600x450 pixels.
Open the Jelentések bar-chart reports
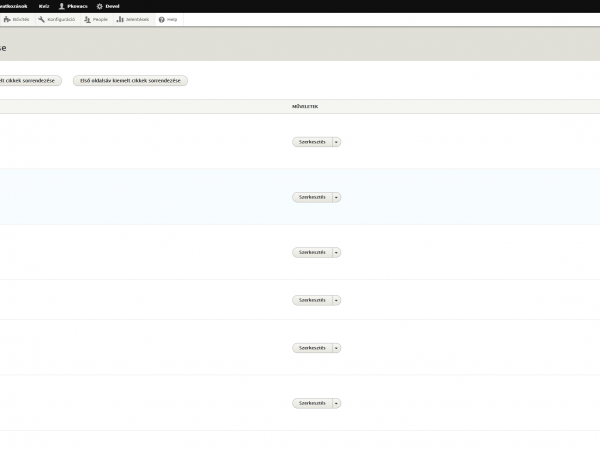(132, 19)
